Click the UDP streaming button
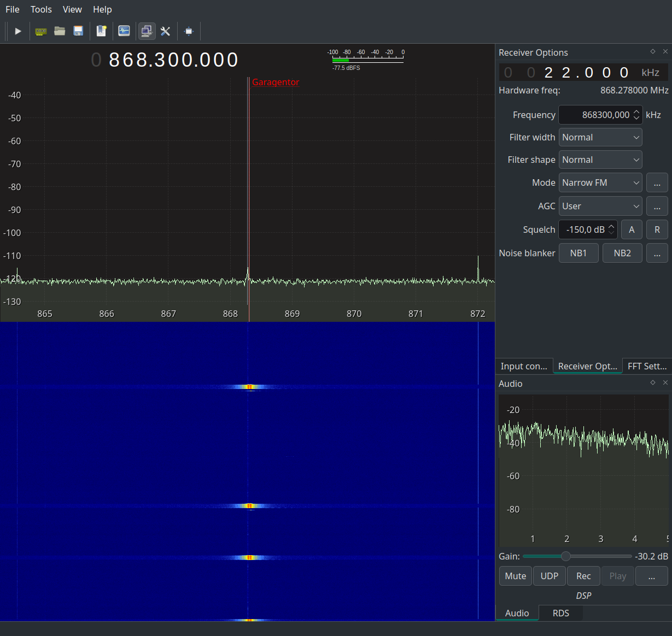Image resolution: width=672 pixels, height=636 pixels. (x=550, y=576)
